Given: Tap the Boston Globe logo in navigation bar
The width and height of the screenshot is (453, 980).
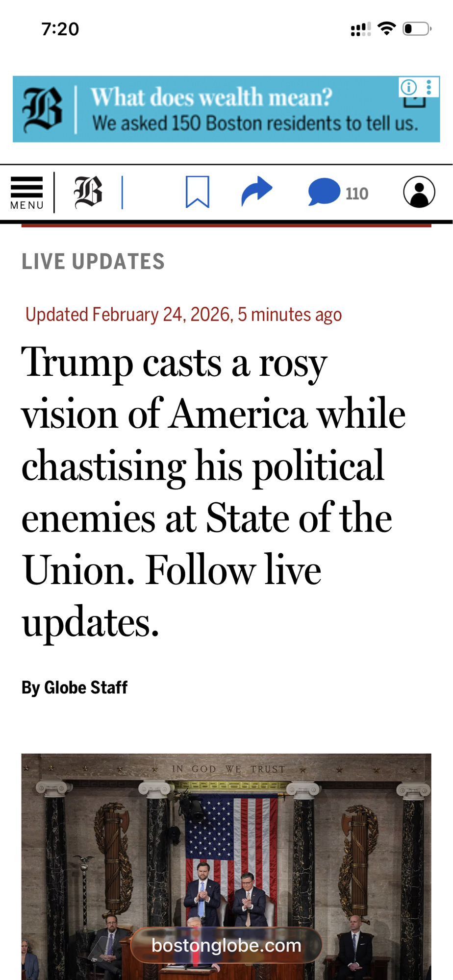Looking at the screenshot, I should click(88, 192).
